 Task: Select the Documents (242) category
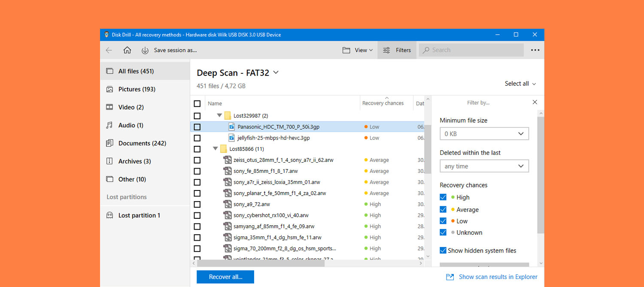tap(145, 143)
